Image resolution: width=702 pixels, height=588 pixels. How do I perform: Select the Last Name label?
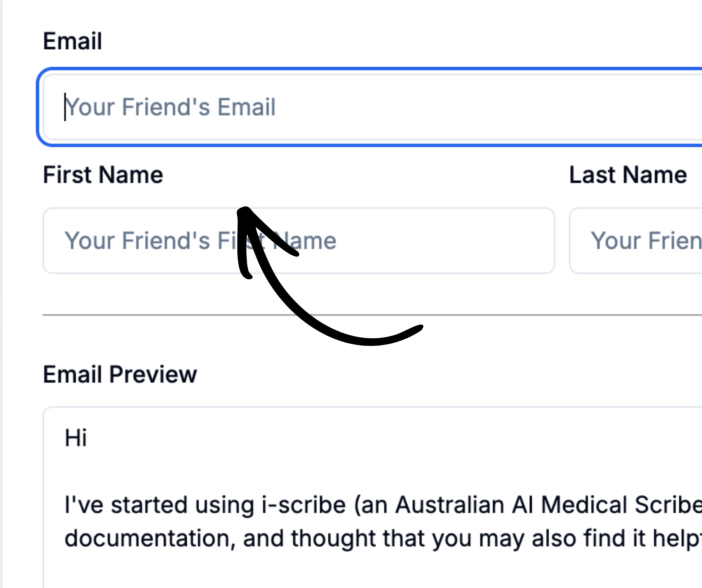(x=628, y=175)
